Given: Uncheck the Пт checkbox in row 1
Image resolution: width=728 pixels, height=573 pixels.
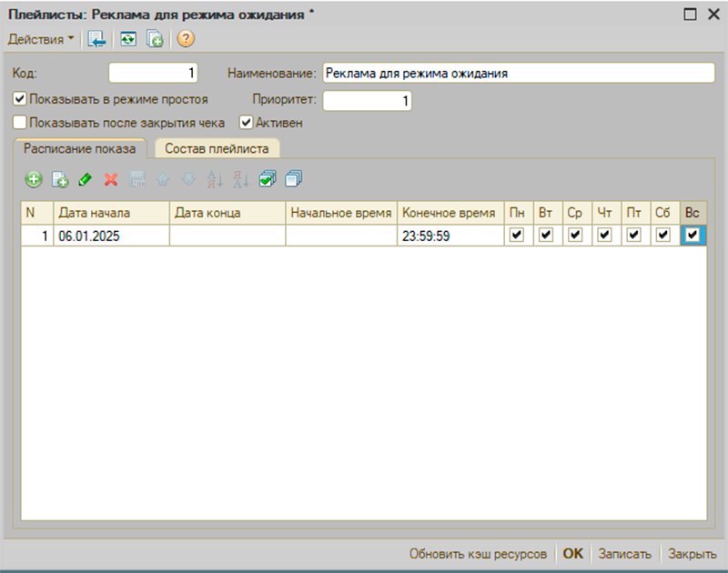Looking at the screenshot, I should (x=633, y=236).
